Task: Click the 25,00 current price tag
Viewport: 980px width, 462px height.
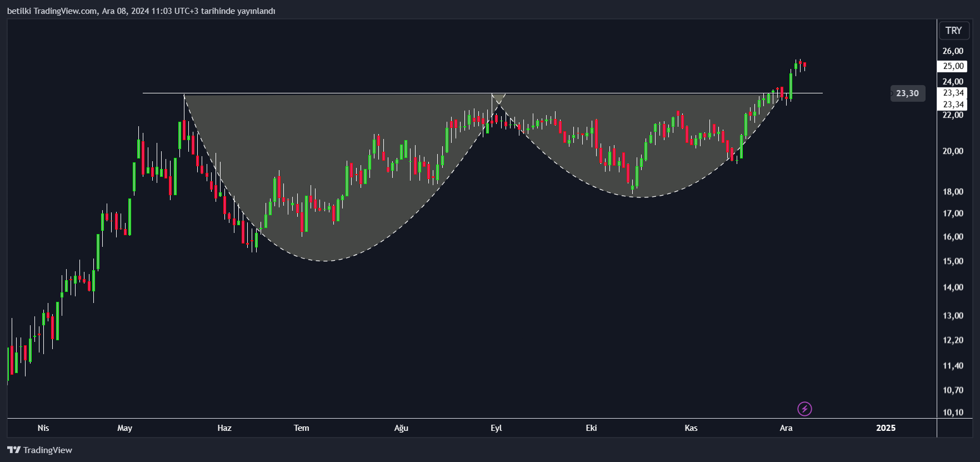Action: point(953,66)
